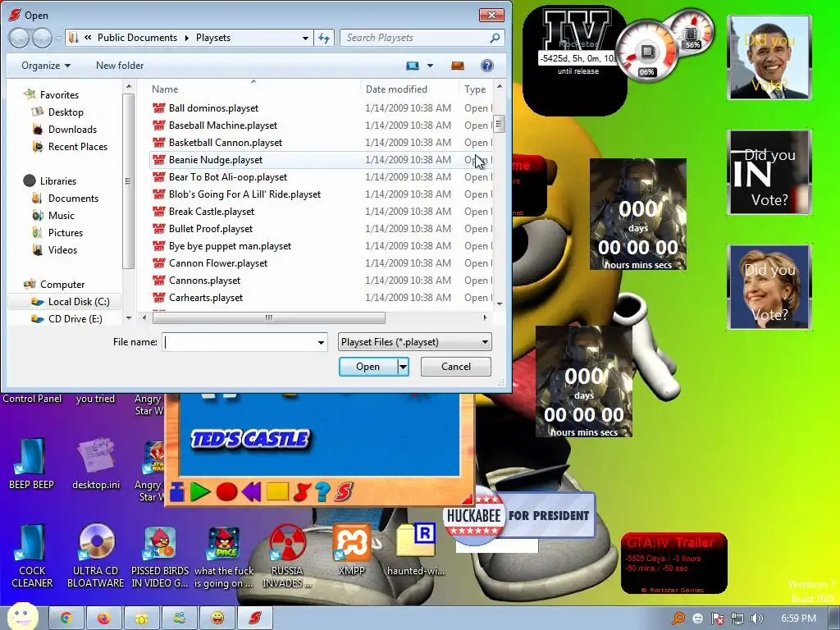This screenshot has height=630, width=840.
Task: Click New folder in the toolbar
Action: [120, 66]
